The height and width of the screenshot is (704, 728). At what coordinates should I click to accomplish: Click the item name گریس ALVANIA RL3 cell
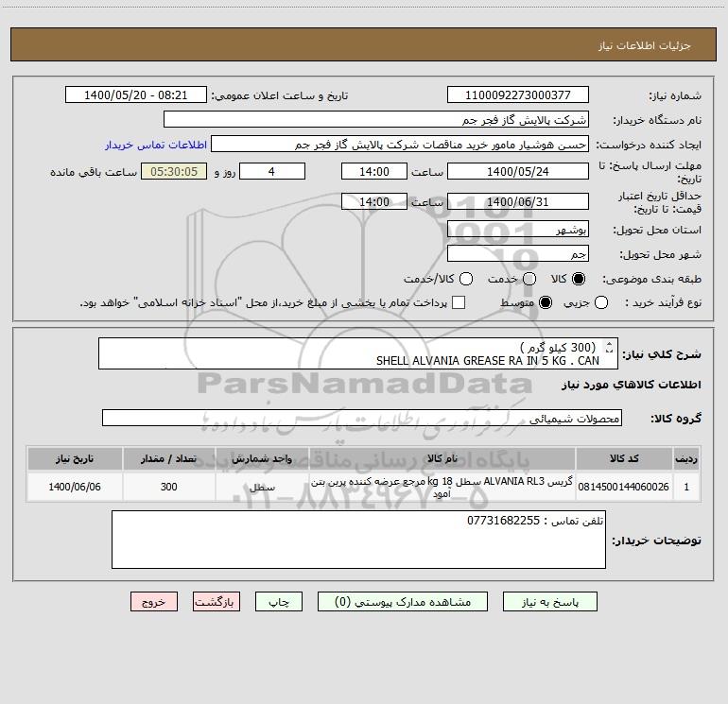pos(442,487)
